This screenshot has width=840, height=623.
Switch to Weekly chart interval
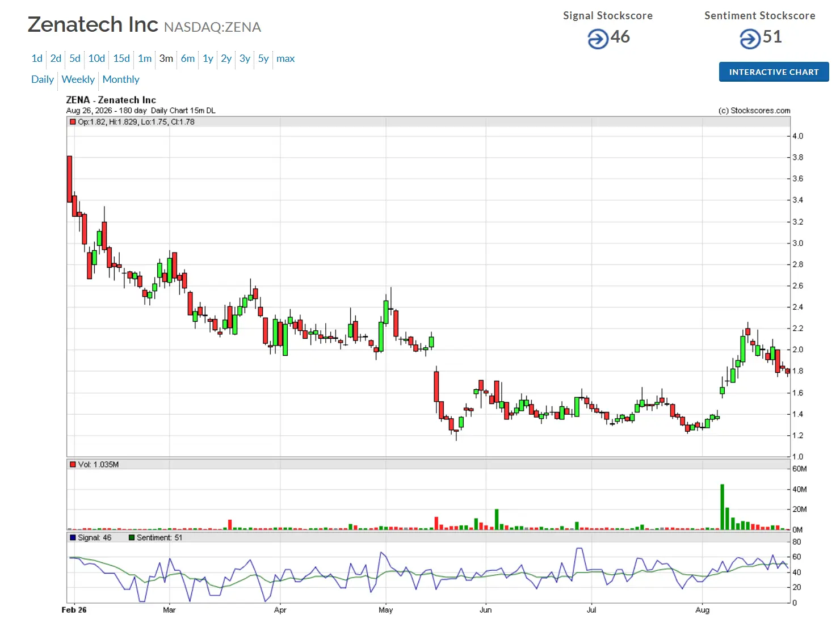[78, 79]
